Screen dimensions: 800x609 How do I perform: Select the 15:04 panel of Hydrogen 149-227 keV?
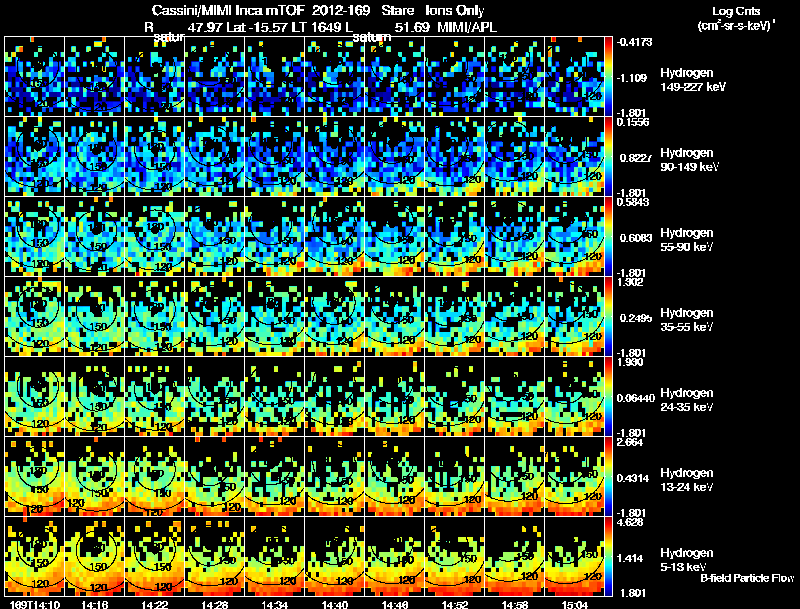point(574,77)
